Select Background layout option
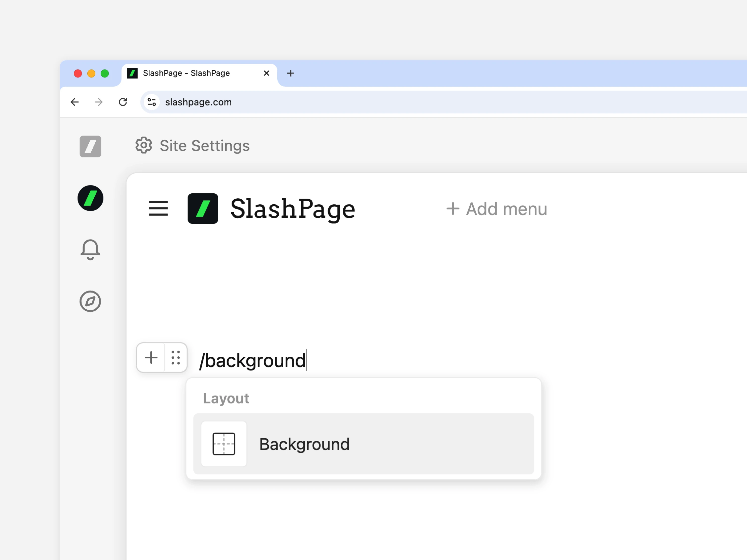This screenshot has height=560, width=747. [x=363, y=444]
